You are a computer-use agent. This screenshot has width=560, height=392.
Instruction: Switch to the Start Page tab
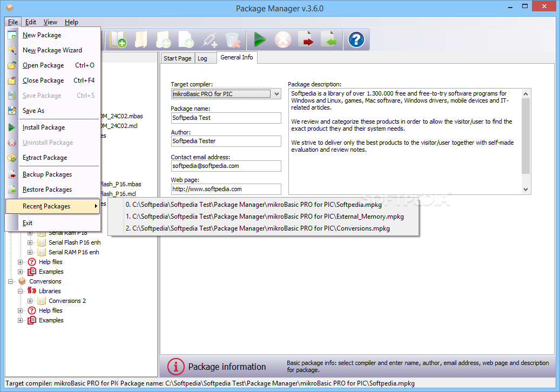178,58
